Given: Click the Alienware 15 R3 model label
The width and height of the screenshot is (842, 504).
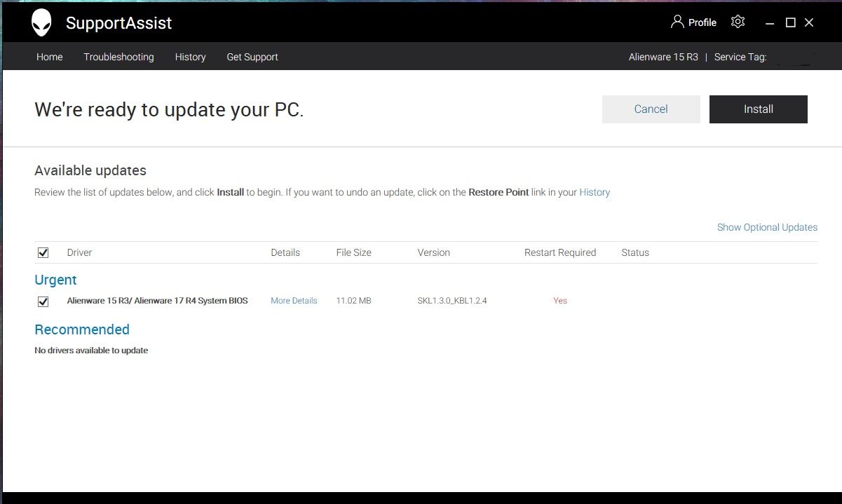Looking at the screenshot, I should [x=663, y=57].
